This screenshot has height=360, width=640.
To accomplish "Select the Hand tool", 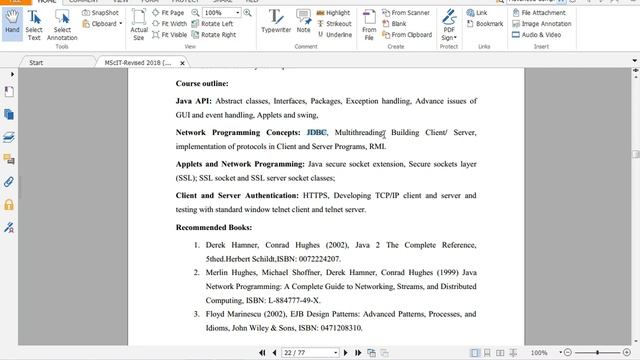I will coord(12,23).
